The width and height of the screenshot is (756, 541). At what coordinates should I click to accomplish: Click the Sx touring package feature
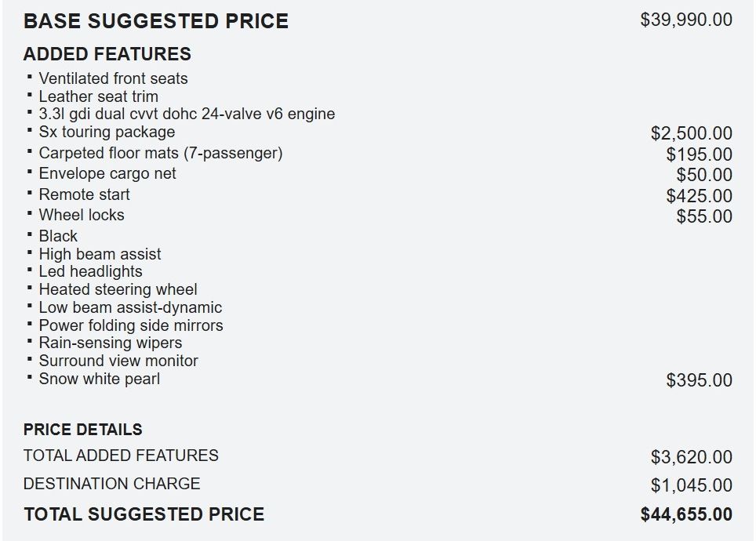107,132
